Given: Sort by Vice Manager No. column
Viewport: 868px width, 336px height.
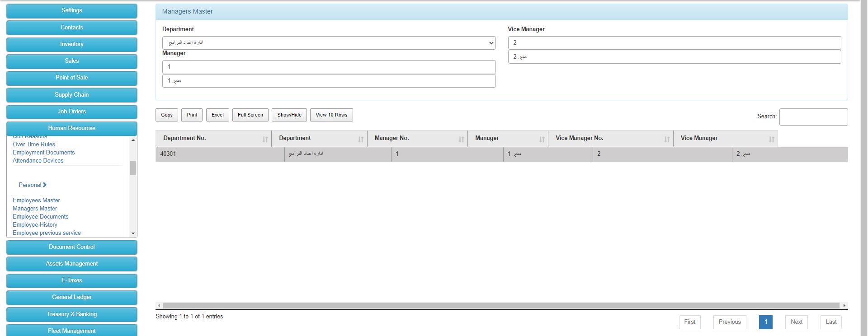Looking at the screenshot, I should coord(667,139).
